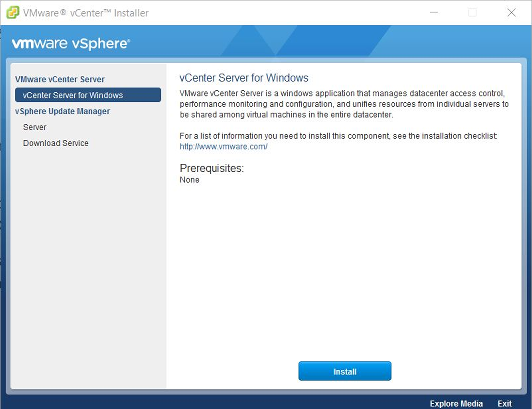
Task: Select Server under vSphere Update Manager
Action: coord(35,127)
